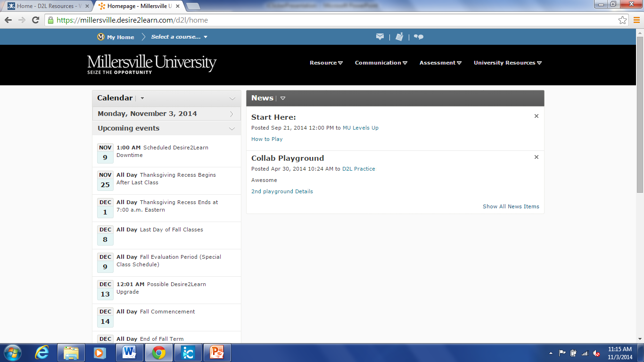
Task: Open the Assessment navigation menu
Action: 440,63
